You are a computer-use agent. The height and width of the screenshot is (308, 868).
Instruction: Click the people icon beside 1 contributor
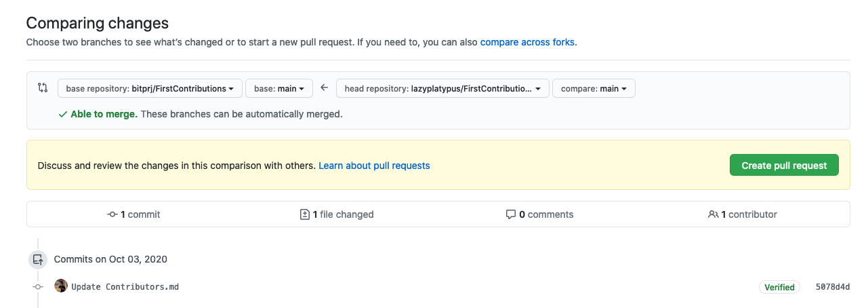pos(713,214)
